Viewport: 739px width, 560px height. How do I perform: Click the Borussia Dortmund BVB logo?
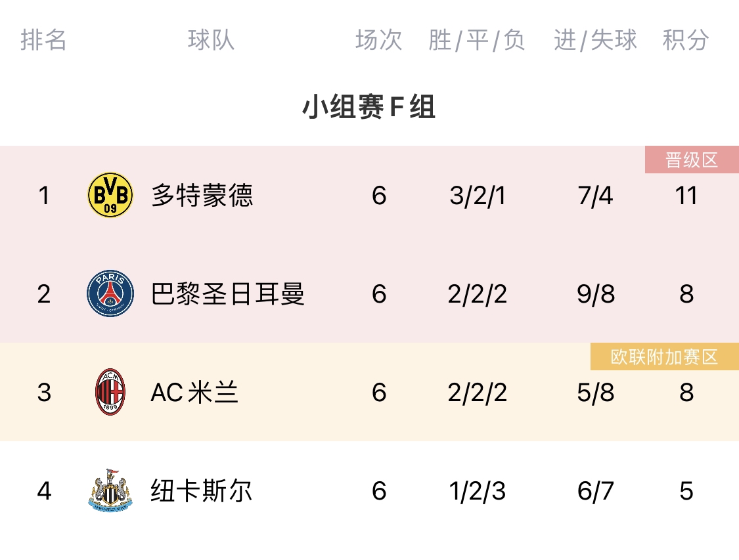[x=110, y=195]
